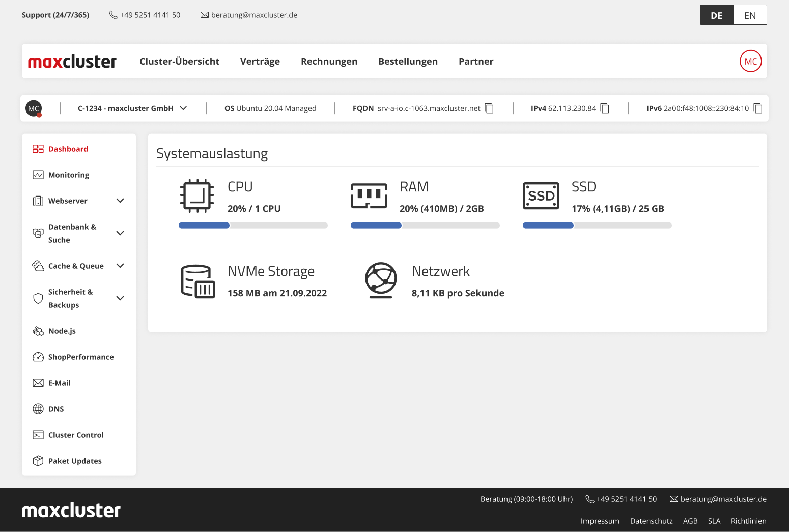The image size is (789, 532).
Task: Expand the Webserver sidebar section
Action: coord(120,201)
